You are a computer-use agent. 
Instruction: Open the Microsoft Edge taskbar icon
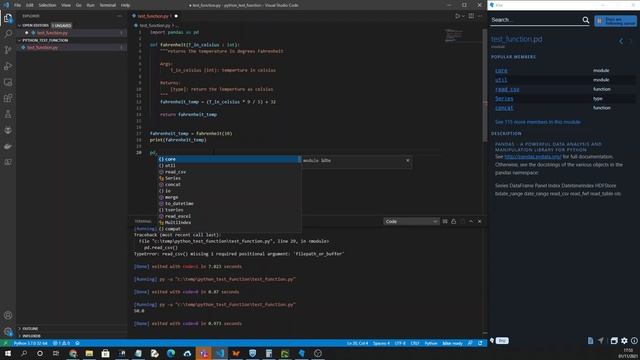coord(171,353)
